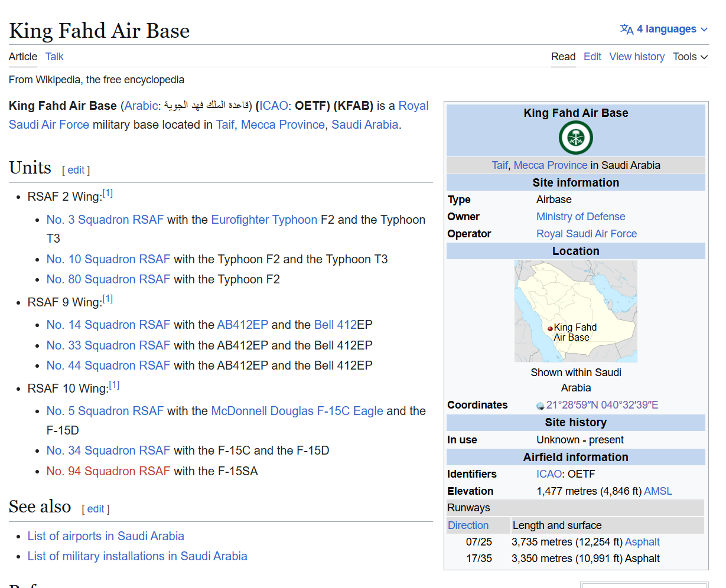Screen dimensions: 726x588
Task: Open the AB412EP link
Action: (243, 325)
